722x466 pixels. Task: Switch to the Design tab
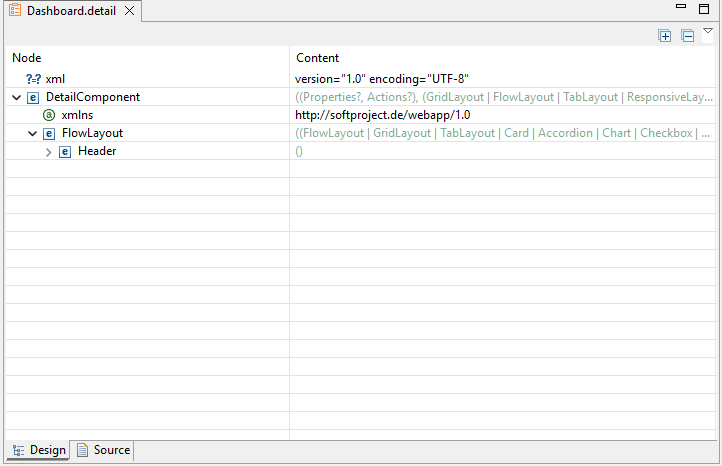[39, 451]
